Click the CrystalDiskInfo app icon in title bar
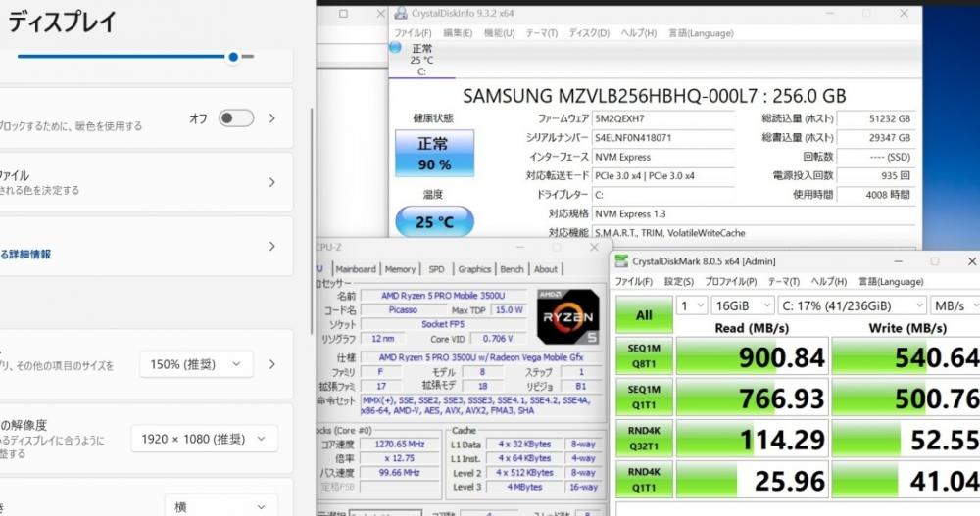 pyautogui.click(x=401, y=13)
